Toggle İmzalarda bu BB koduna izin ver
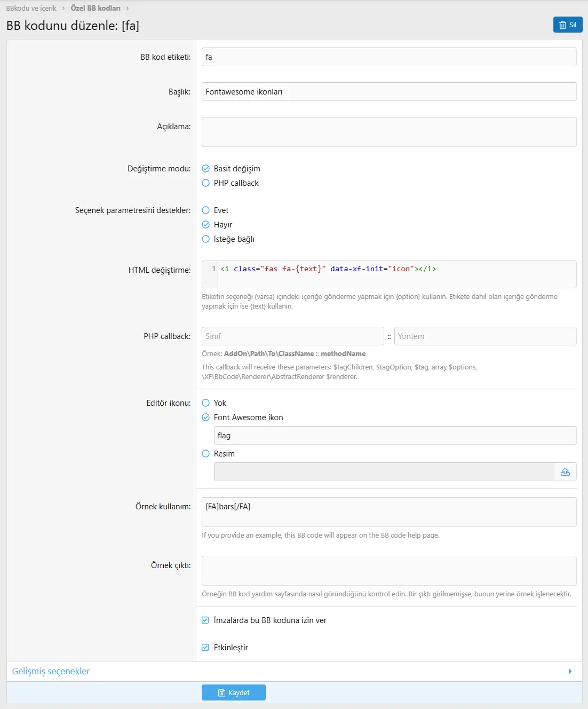This screenshot has height=709, width=588. (x=205, y=620)
